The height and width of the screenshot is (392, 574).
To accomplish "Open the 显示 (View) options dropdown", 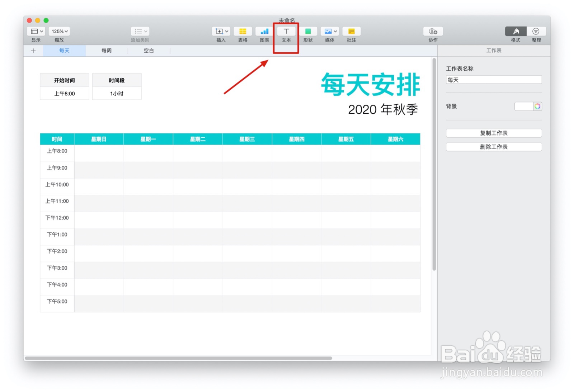I will (35, 31).
